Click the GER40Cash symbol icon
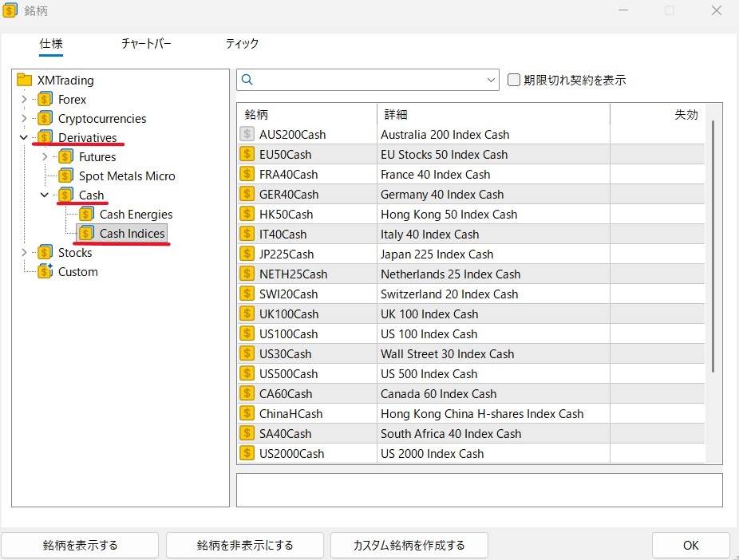Screen dimensions: 739x560 click(x=247, y=194)
